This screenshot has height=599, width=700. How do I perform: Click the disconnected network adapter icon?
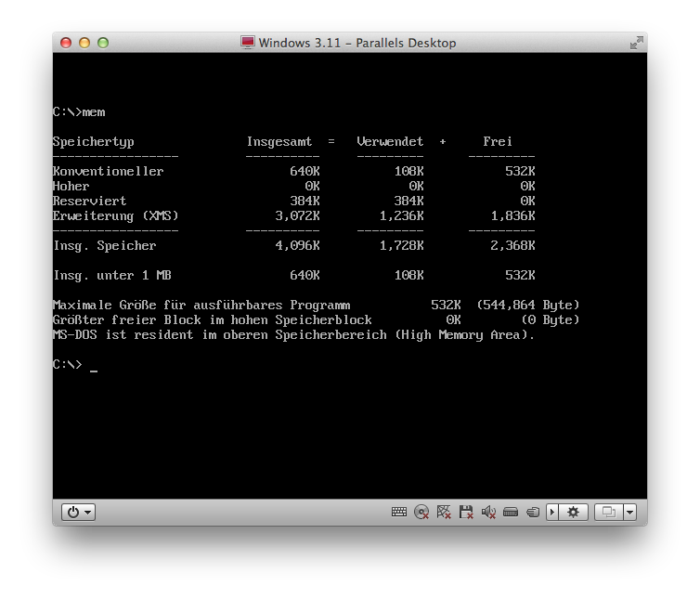tap(444, 512)
